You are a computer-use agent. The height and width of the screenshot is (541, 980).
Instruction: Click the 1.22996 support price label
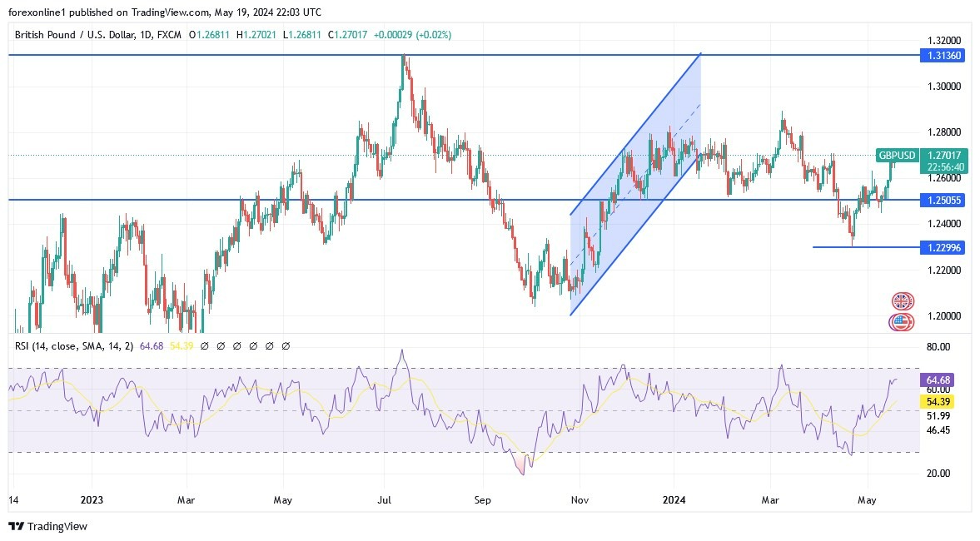942,247
